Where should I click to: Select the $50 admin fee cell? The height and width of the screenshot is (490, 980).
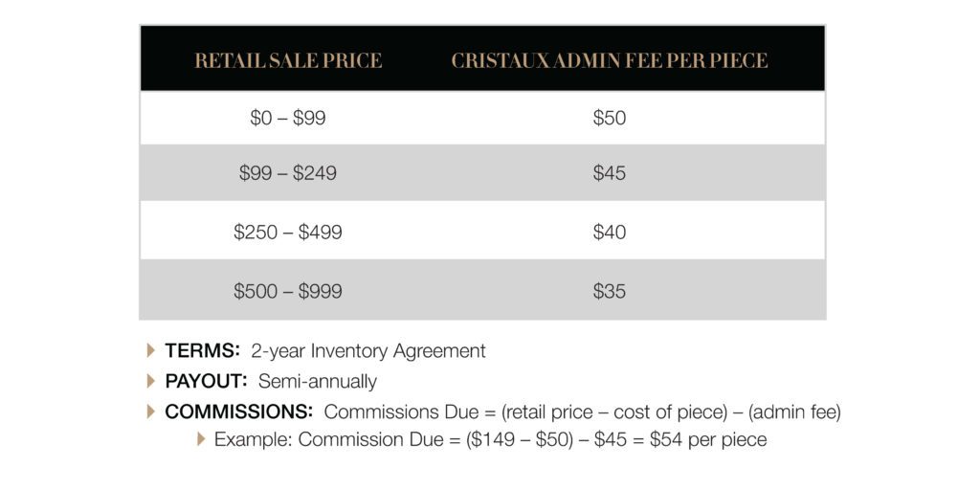[x=610, y=118]
